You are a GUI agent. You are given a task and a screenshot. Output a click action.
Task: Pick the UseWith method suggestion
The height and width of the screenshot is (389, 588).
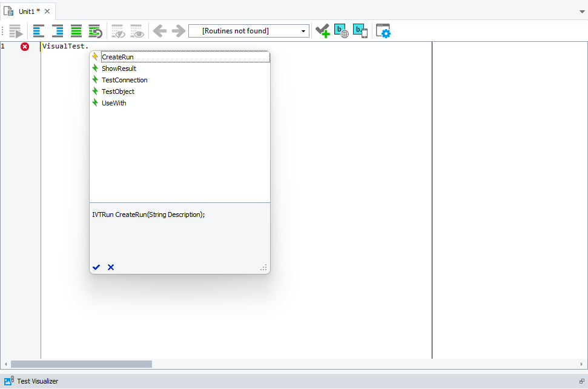tap(114, 103)
